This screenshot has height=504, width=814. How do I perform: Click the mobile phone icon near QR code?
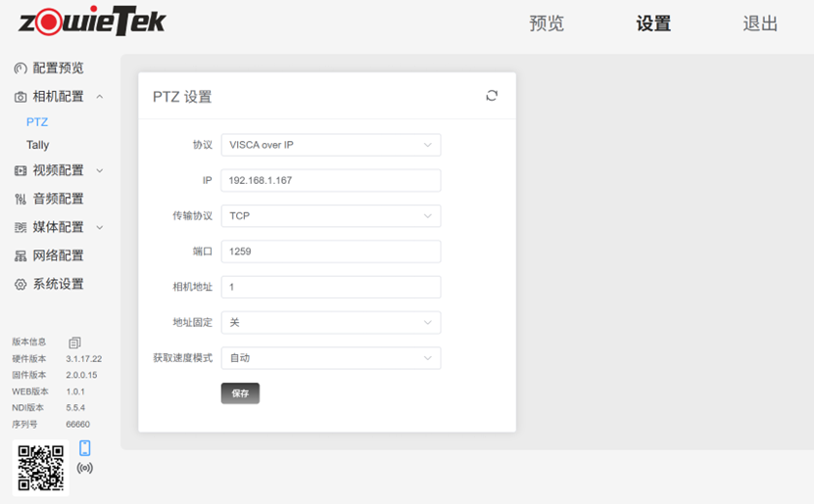(85, 448)
